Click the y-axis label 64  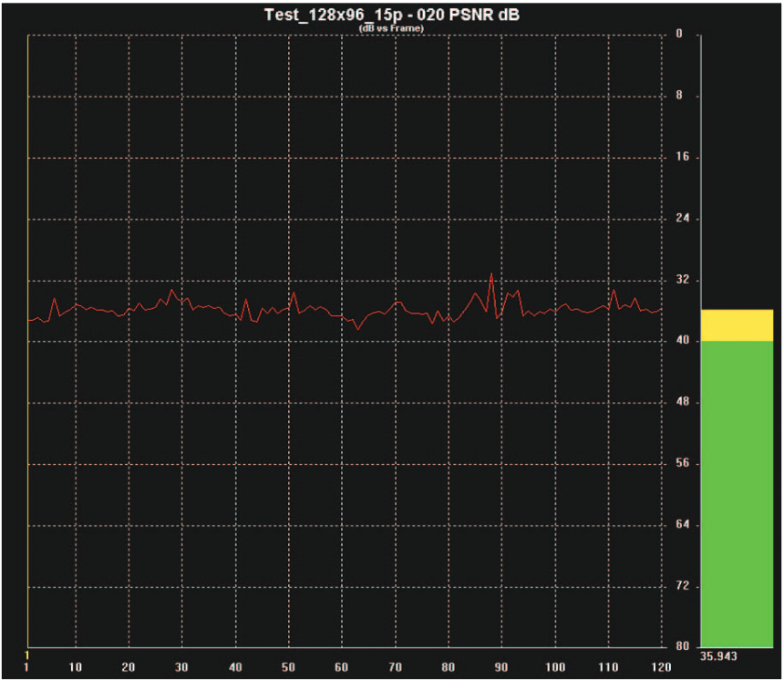[683, 524]
